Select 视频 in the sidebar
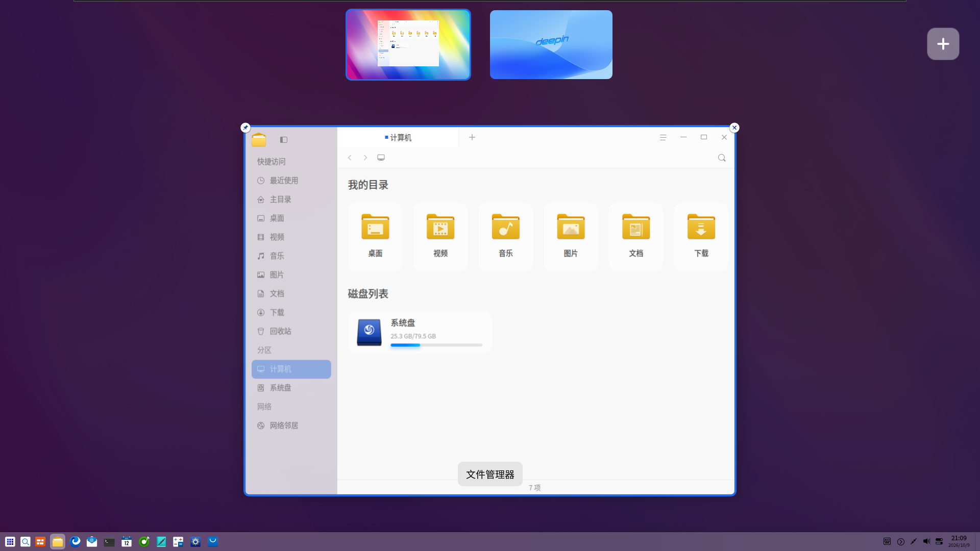 coord(291,237)
